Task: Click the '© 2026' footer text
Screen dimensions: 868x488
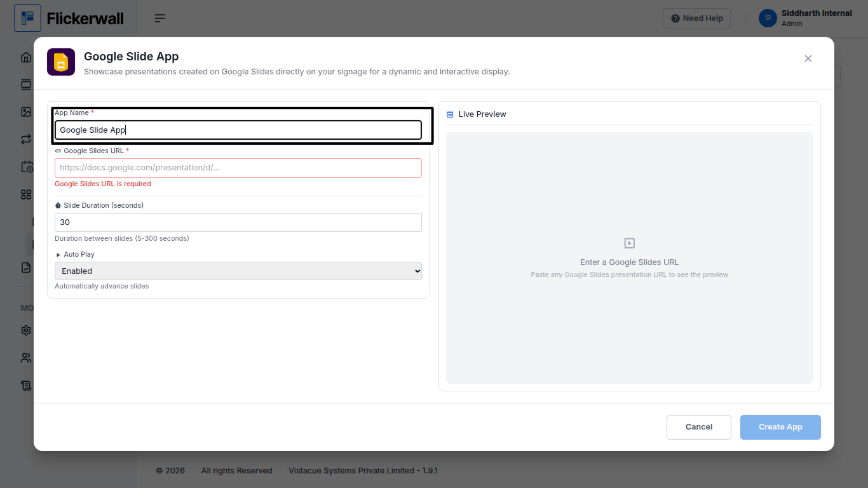Action: coord(170,471)
